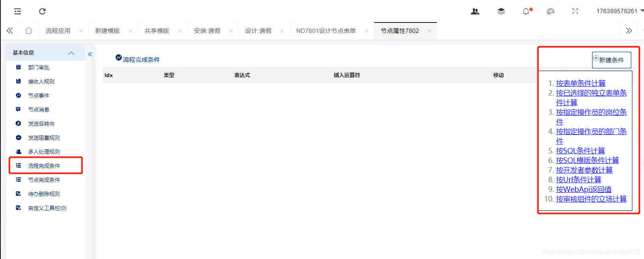Choose 按表单条件计算 link
Image resolution: width=644 pixels, height=259 pixels.
tap(581, 83)
